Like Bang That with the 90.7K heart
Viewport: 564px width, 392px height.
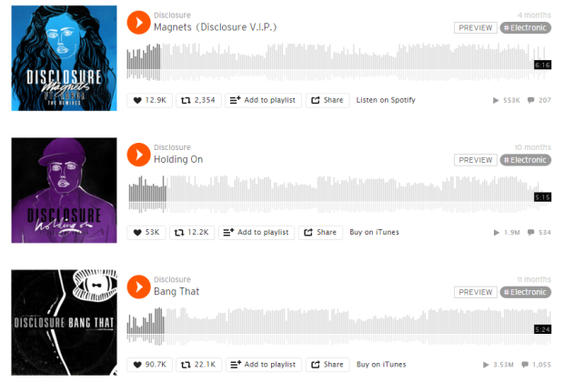pyautogui.click(x=149, y=365)
